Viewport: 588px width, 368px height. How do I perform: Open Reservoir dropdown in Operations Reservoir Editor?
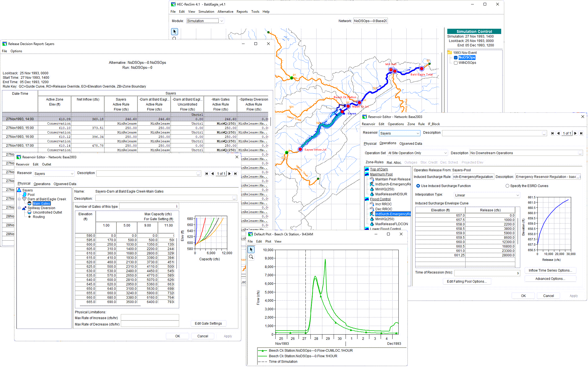tap(418, 133)
